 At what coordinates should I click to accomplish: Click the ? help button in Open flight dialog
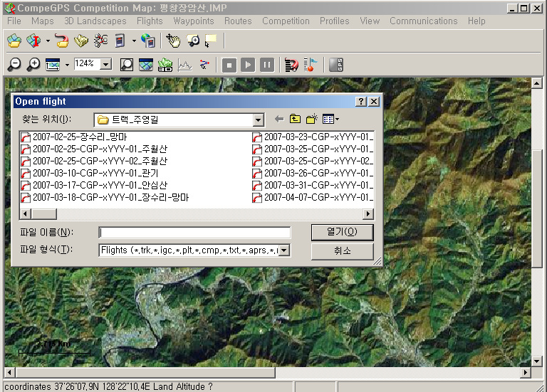point(360,102)
